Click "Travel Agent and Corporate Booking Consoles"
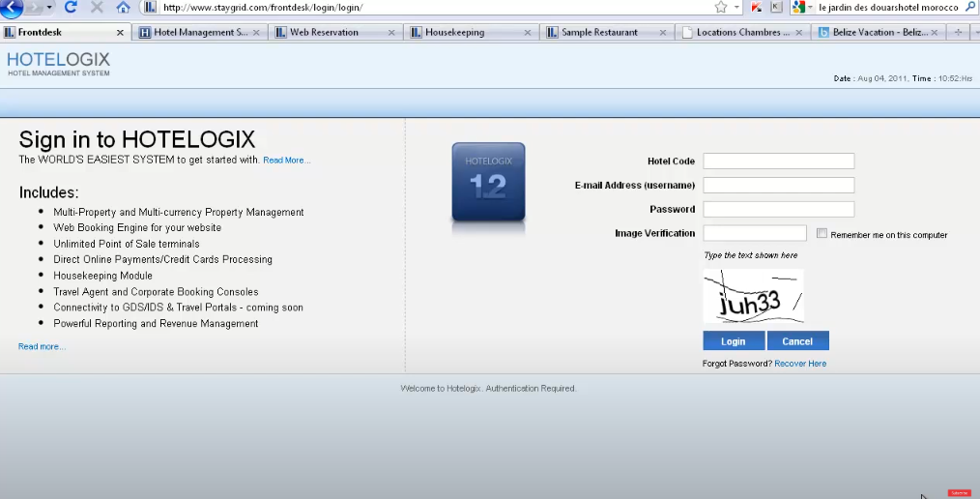The height and width of the screenshot is (499, 980). (156, 292)
